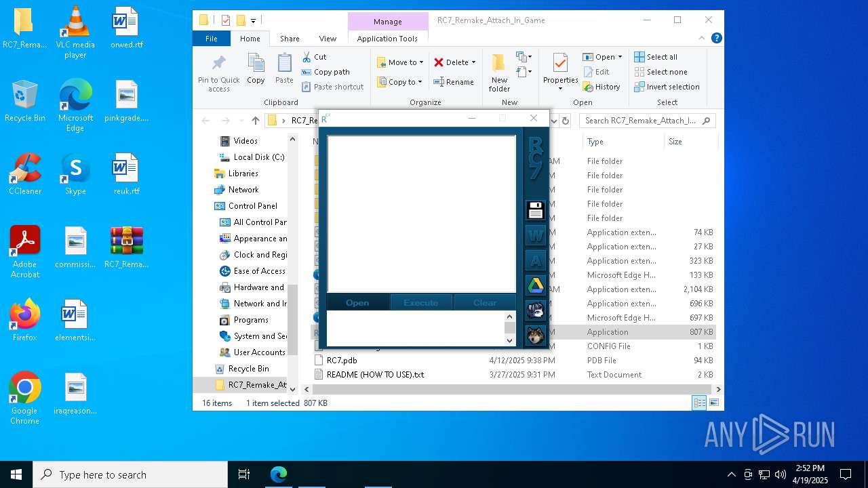Click Invert selection in the ribbon

(x=667, y=87)
